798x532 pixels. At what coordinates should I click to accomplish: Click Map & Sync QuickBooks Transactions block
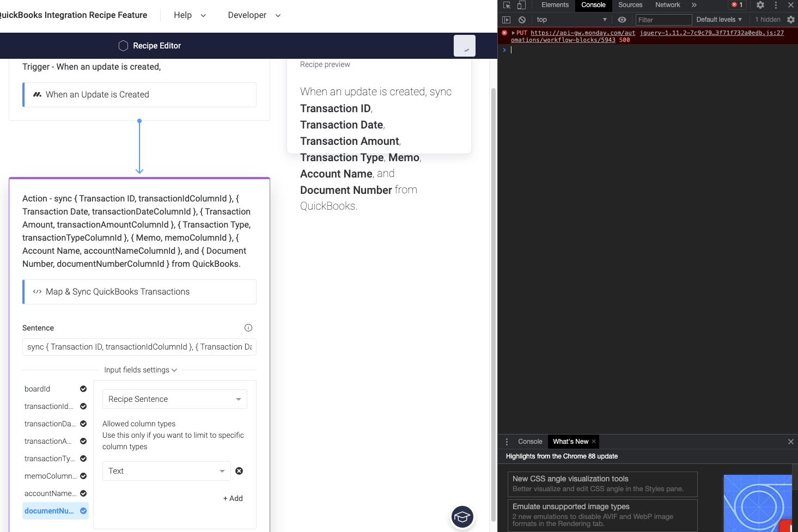click(x=139, y=292)
